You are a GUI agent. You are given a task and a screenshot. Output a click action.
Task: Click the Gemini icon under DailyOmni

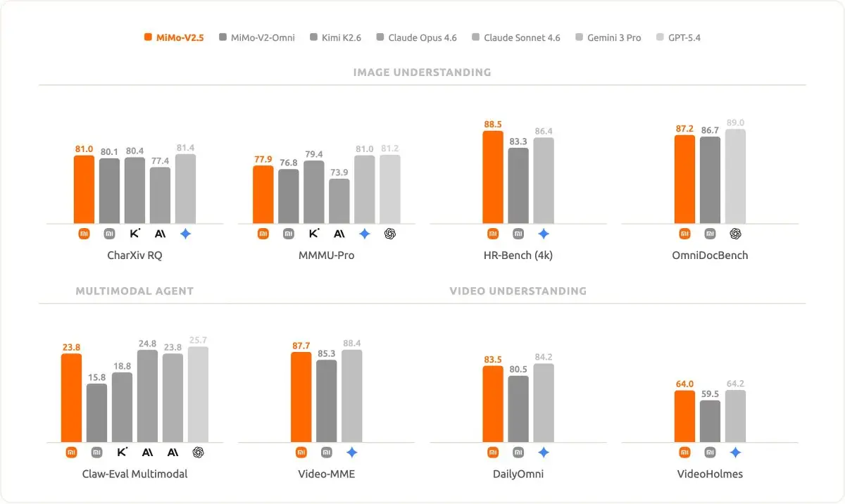coord(544,453)
